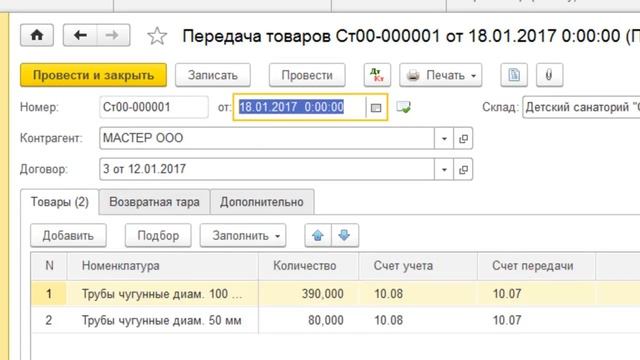Click the Номер field Ст00-000001
Image resolution: width=640 pixels, height=360 pixels.
pos(154,107)
